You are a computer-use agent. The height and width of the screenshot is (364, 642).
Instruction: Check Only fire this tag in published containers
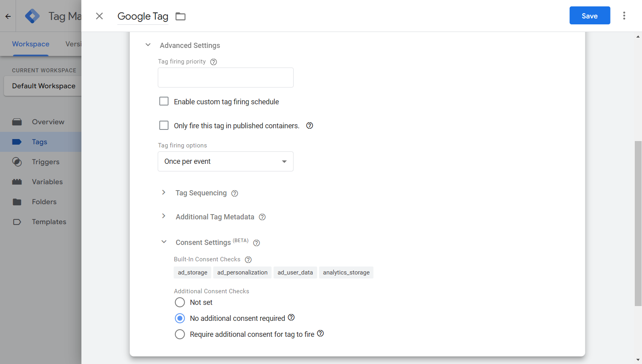click(x=164, y=125)
